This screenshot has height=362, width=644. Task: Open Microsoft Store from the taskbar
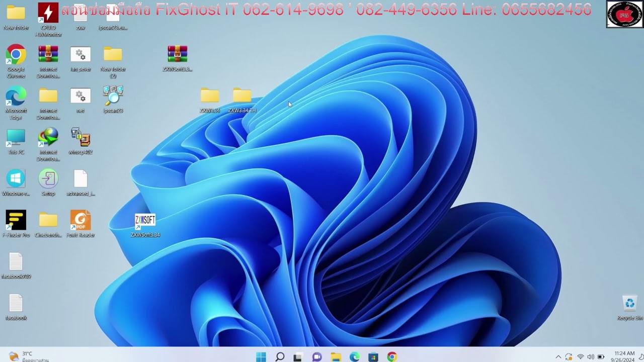tap(373, 357)
